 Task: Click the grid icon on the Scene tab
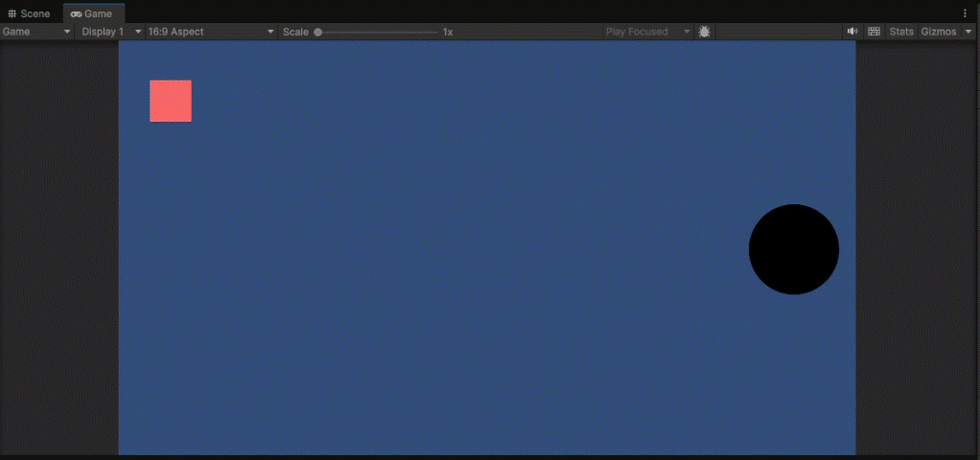pyautogui.click(x=12, y=14)
